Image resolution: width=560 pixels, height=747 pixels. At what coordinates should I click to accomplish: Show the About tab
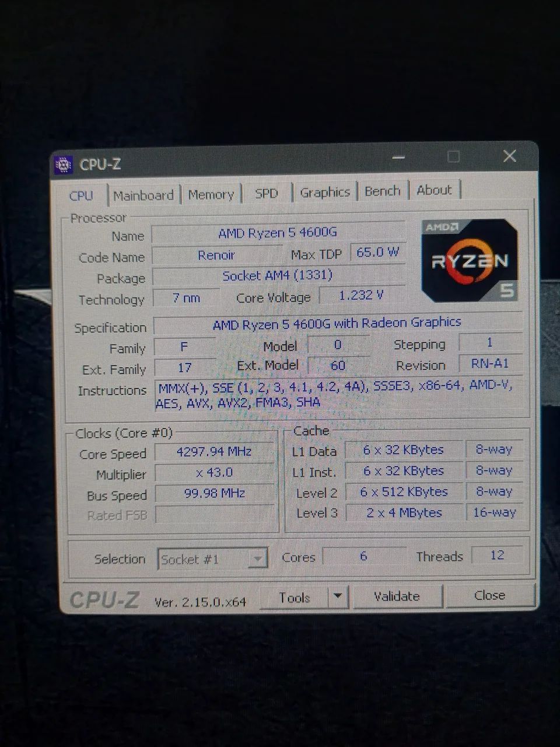[435, 190]
